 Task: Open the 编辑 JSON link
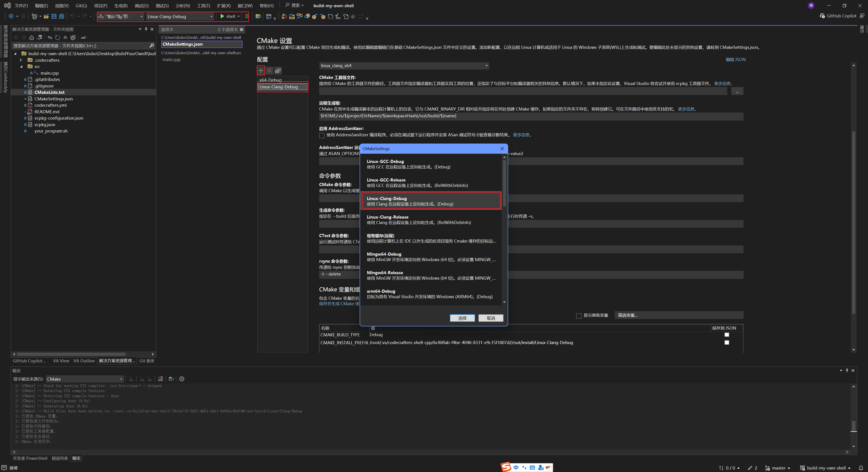(x=735, y=59)
